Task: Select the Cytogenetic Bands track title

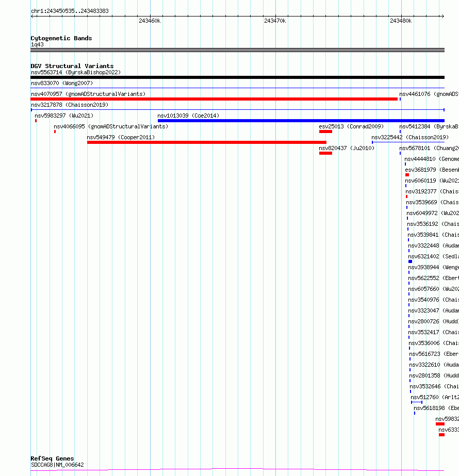Action: tap(61, 38)
